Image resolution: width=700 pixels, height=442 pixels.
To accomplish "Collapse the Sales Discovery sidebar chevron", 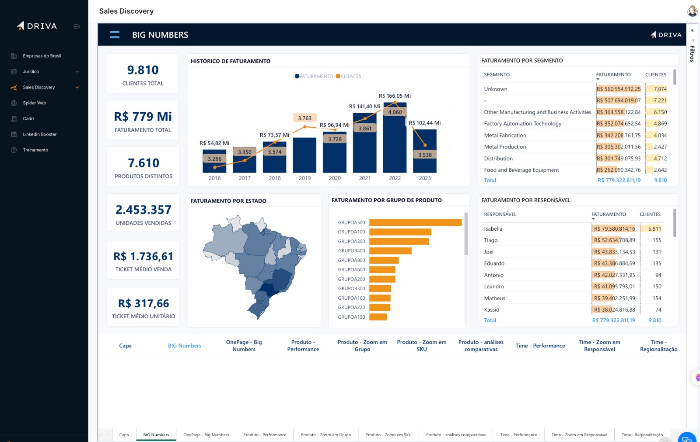I will (x=77, y=87).
